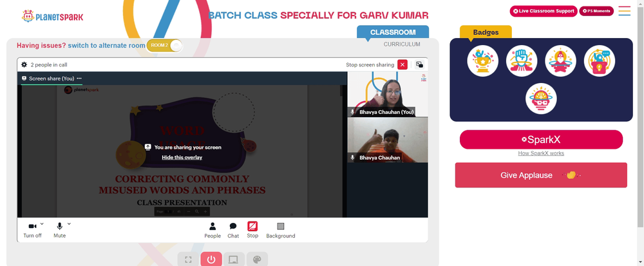Select the brain with glasses badge

tap(541, 99)
